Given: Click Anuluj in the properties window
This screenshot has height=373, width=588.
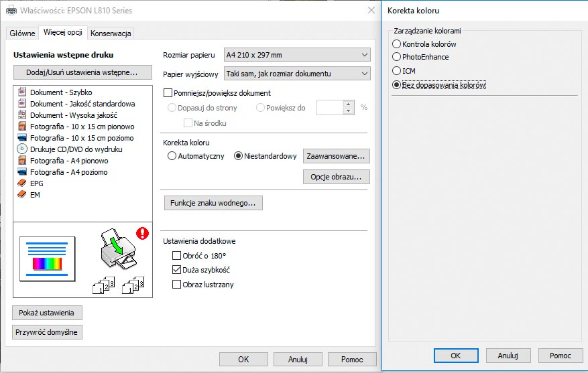Looking at the screenshot, I should (298, 359).
